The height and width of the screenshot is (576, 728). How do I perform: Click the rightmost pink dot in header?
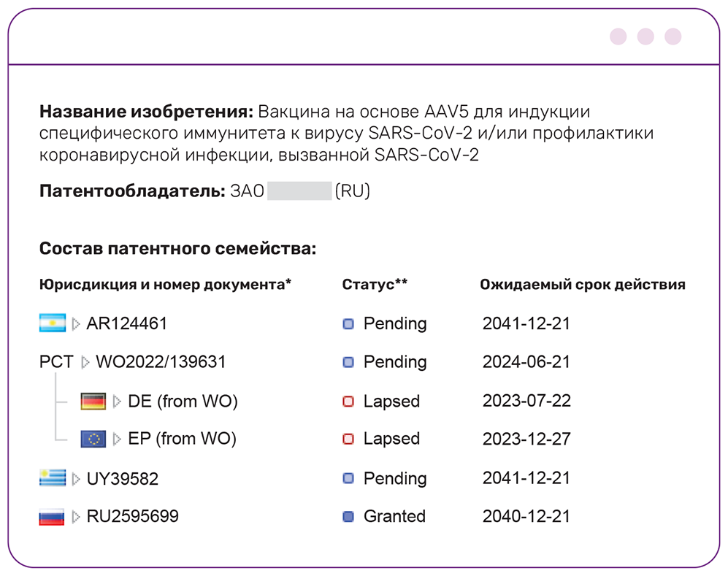pyautogui.click(x=673, y=37)
